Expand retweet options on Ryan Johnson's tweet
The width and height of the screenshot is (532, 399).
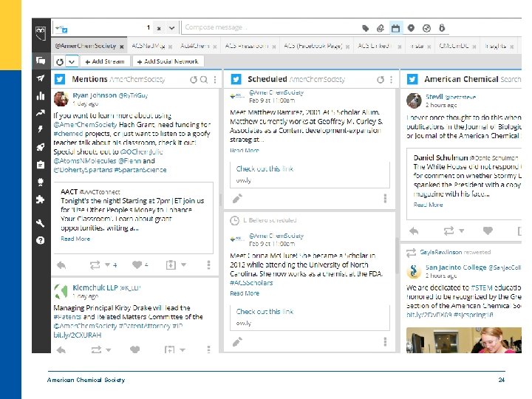108,265
